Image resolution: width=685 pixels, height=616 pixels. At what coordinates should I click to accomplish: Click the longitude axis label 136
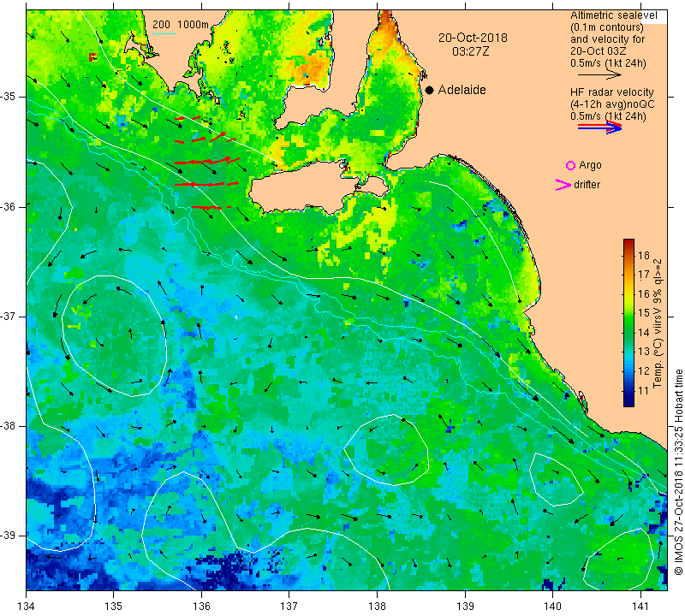pos(201,607)
